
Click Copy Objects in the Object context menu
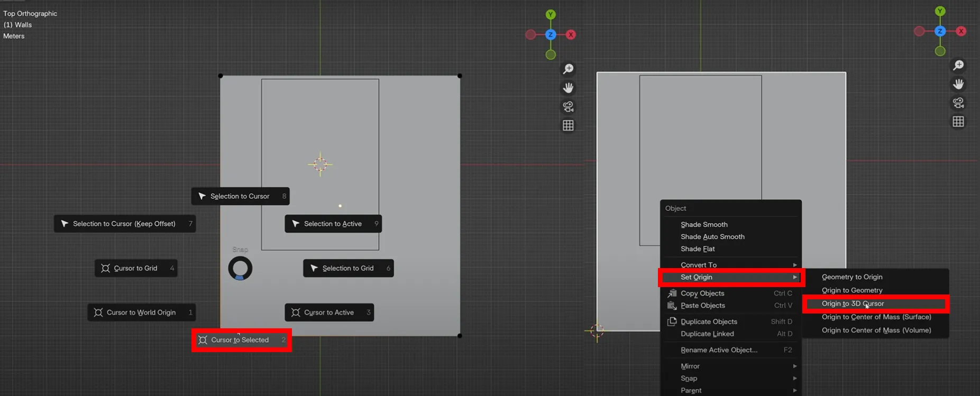[x=702, y=293]
